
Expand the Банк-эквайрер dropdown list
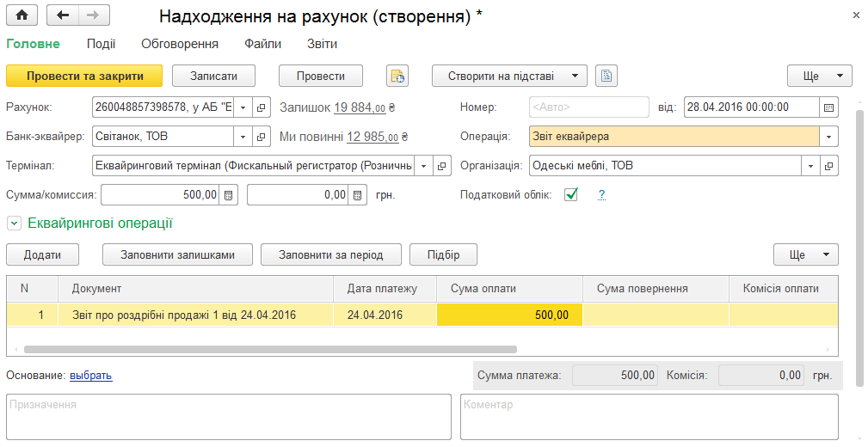243,137
